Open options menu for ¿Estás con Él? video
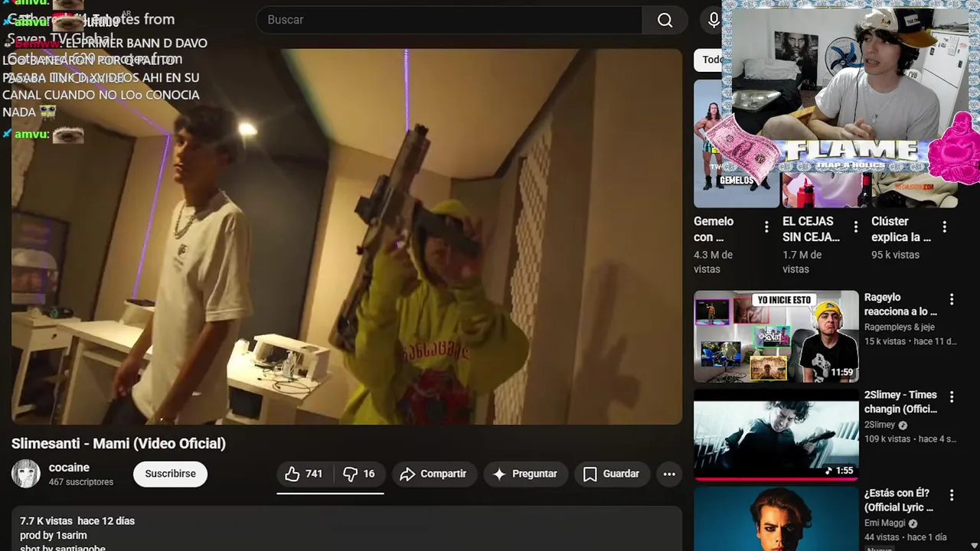This screenshot has height=551, width=980. pyautogui.click(x=952, y=495)
